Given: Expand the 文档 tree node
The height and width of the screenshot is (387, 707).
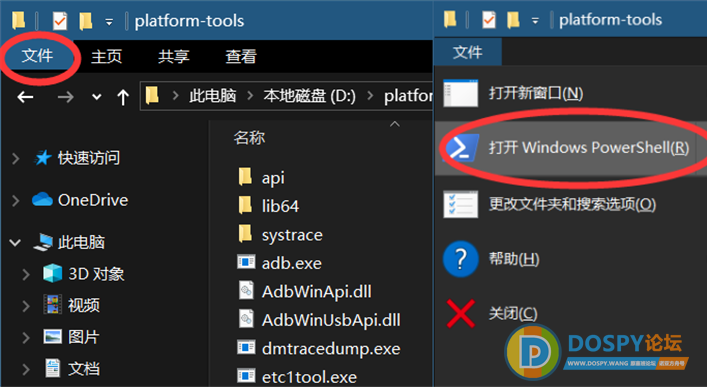Looking at the screenshot, I should tap(26, 369).
